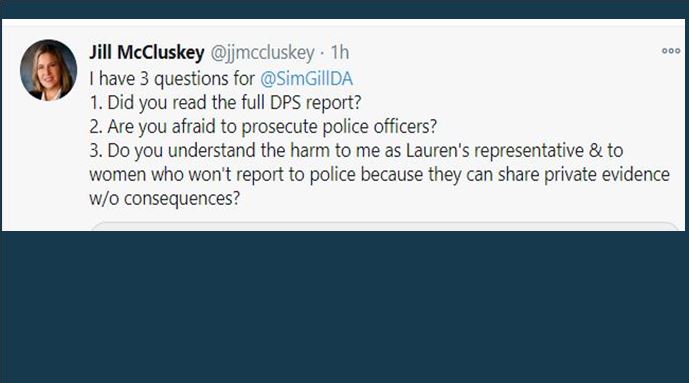The height and width of the screenshot is (383, 691).
Task: Open the quoted card outline below the tweet
Action: point(384,226)
